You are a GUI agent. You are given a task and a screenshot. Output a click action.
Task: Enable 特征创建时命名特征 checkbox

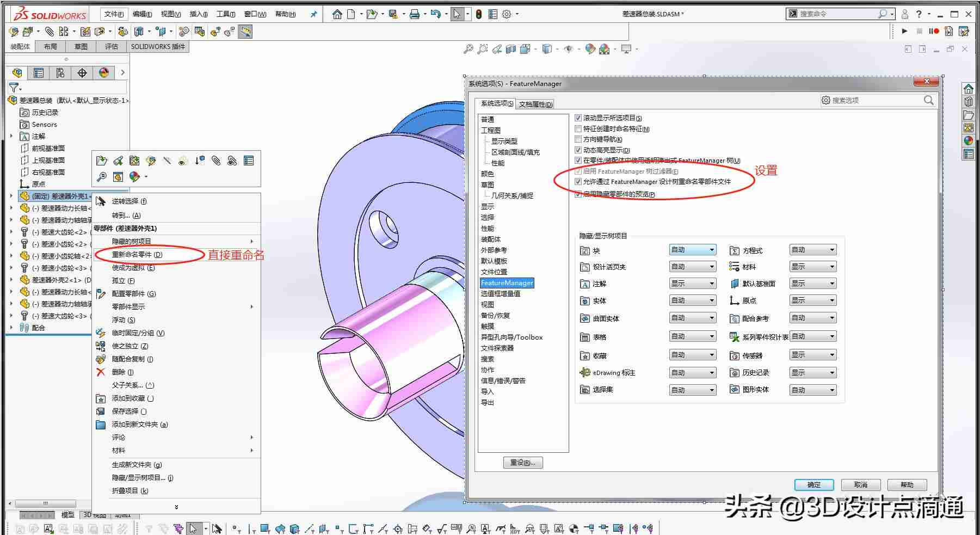coord(578,128)
